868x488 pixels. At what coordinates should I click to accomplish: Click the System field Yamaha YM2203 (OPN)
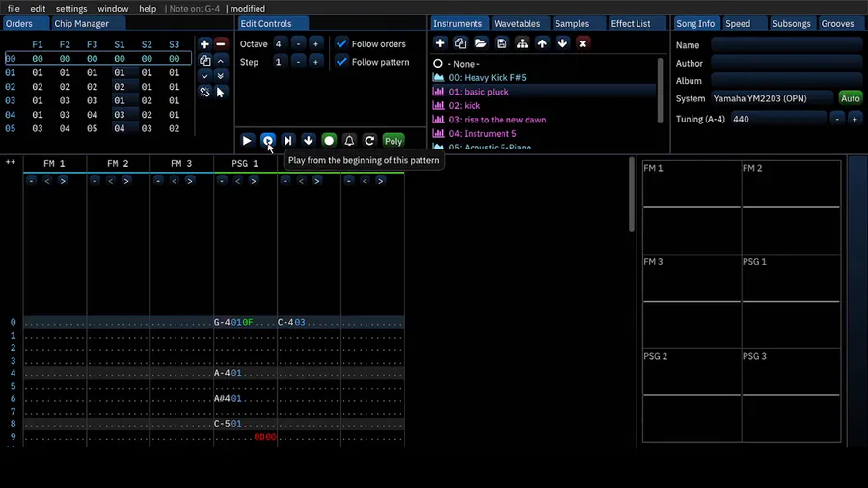(x=772, y=98)
